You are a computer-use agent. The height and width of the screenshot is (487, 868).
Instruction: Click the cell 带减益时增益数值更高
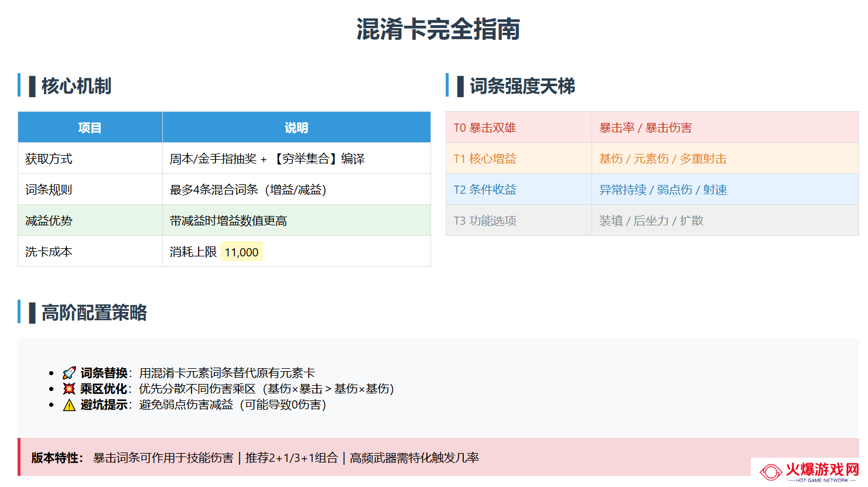coord(296,221)
